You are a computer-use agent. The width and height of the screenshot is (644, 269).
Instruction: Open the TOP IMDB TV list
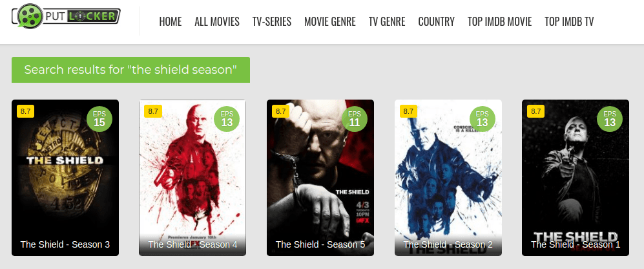569,21
